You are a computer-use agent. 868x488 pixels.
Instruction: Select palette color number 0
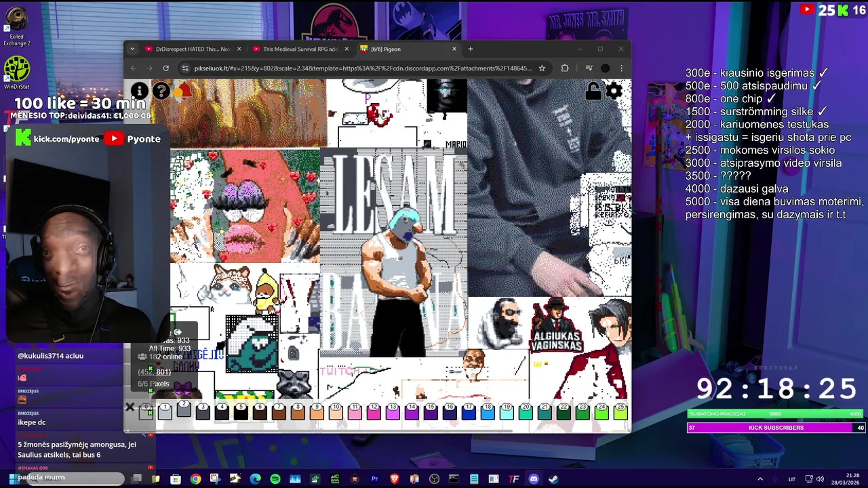pyautogui.click(x=146, y=411)
